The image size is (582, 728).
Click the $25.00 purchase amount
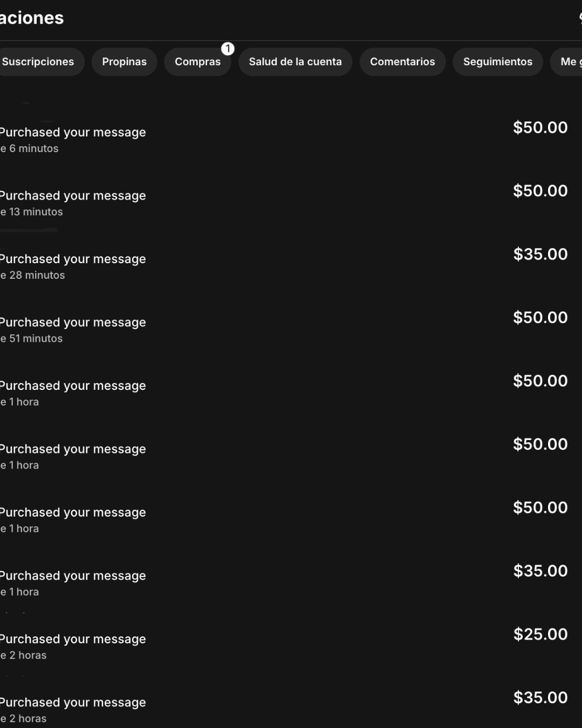point(540,634)
